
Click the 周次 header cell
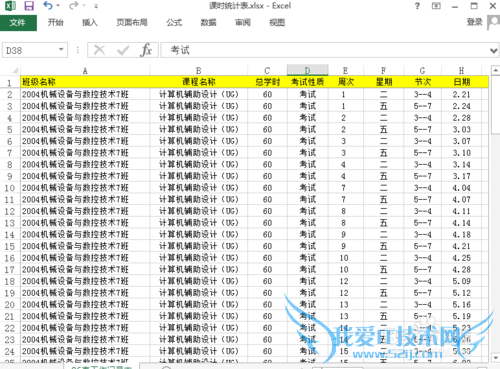(x=346, y=82)
